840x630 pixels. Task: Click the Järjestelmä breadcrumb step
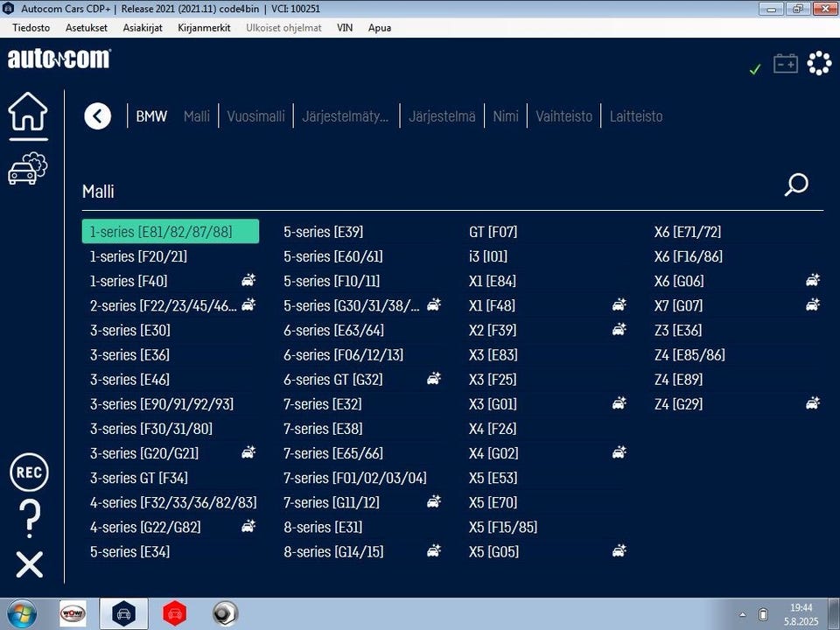click(442, 116)
